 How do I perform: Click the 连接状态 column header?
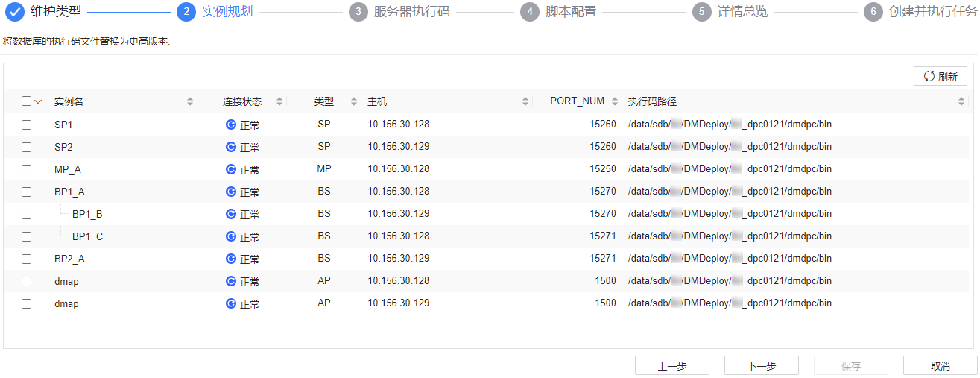242,101
